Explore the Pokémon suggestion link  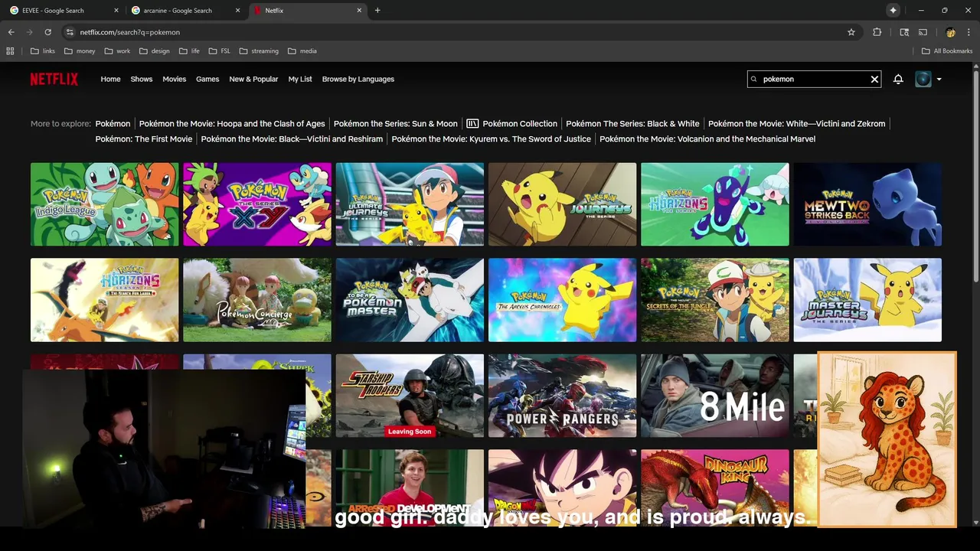click(x=113, y=123)
